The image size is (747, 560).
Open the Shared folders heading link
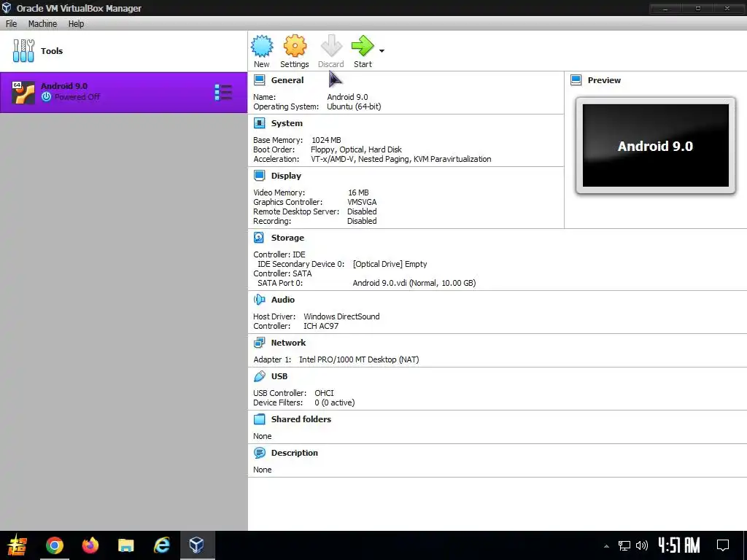(x=301, y=419)
